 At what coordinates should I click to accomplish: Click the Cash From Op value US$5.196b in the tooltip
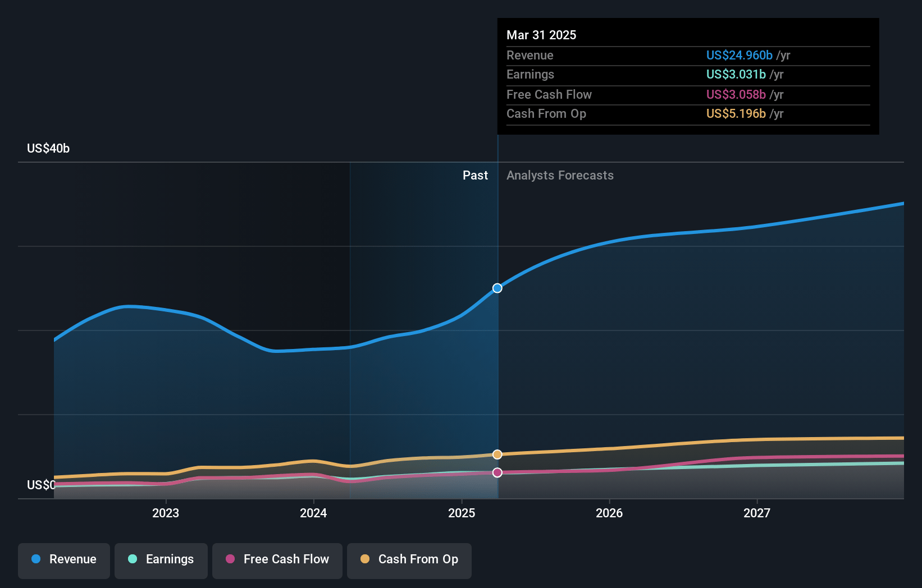(x=736, y=113)
